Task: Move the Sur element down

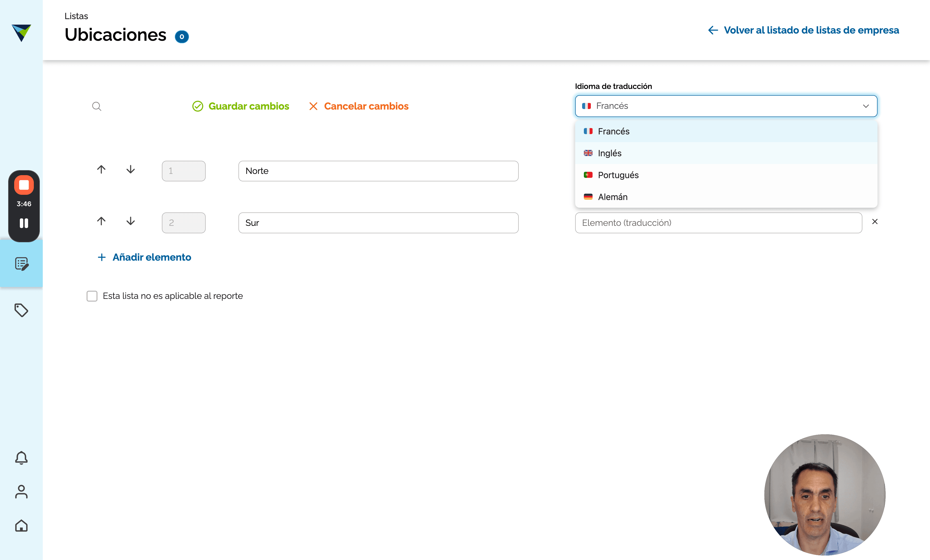Action: pos(131,221)
